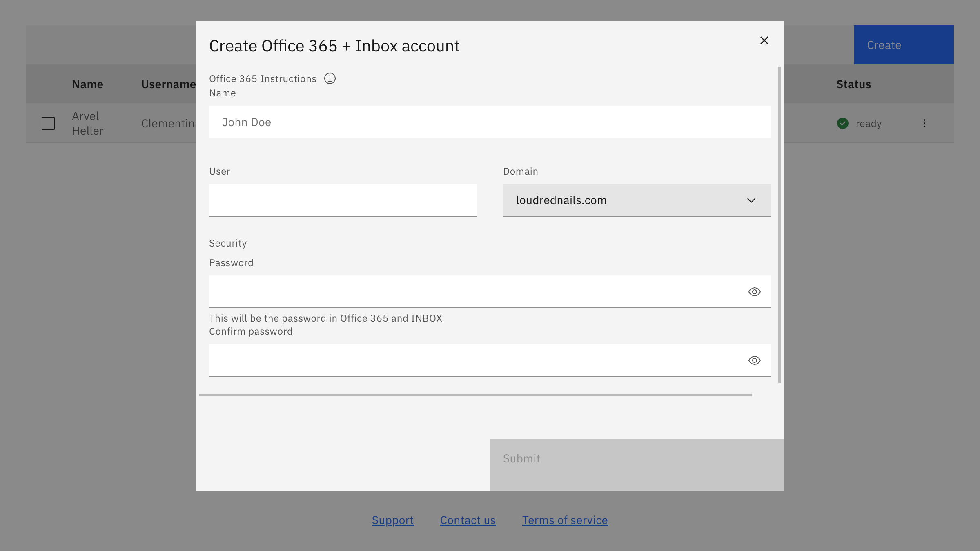
Task: Reveal the Confirm password field with eye icon
Action: [x=754, y=360]
